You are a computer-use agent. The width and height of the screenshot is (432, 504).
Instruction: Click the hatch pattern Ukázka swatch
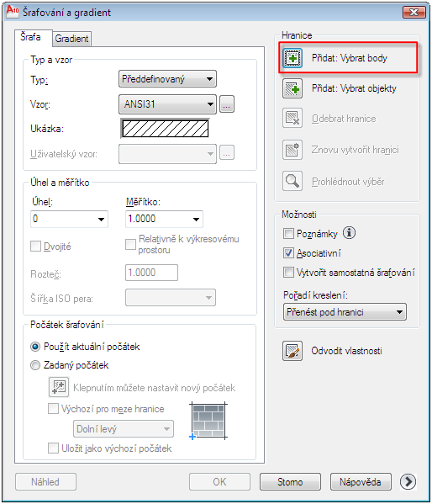166,129
